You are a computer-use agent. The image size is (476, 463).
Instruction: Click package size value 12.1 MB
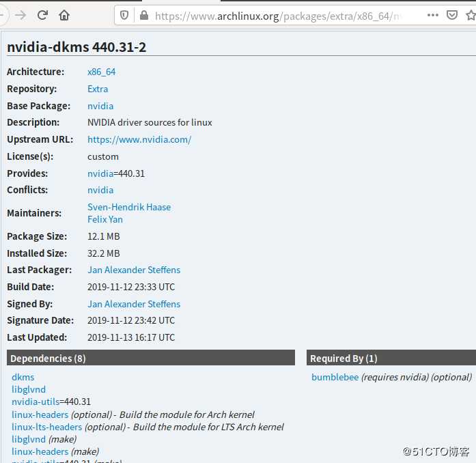(104, 236)
